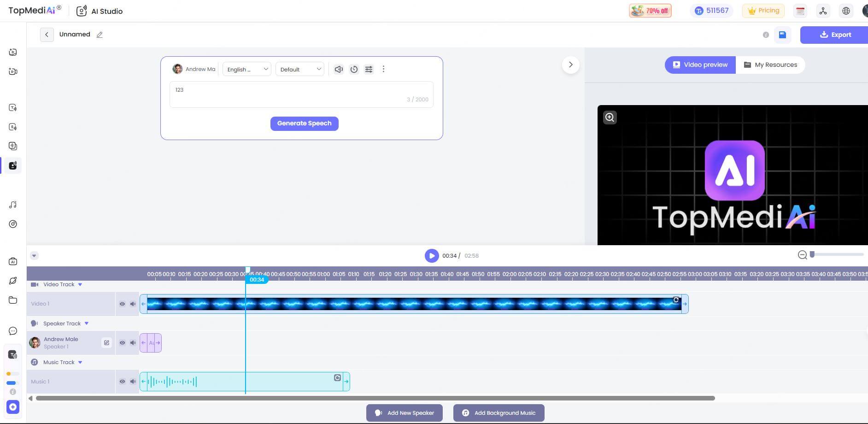Open the globe language icon
Image resolution: width=868 pixels, height=424 pixels.
pos(846,11)
